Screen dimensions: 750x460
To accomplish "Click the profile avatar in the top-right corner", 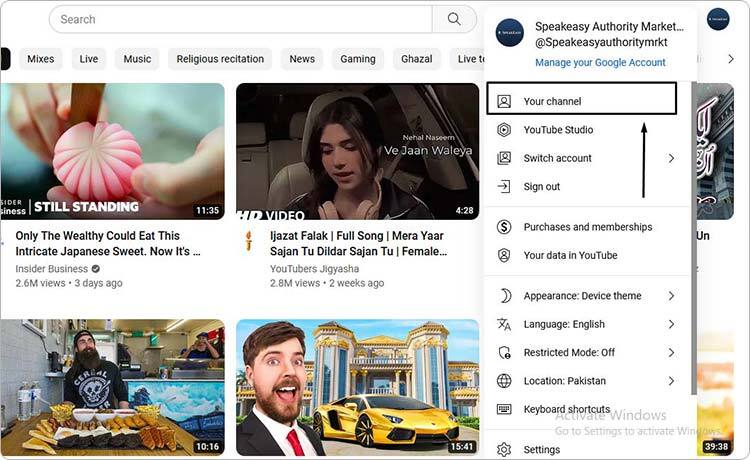I will pyautogui.click(x=718, y=19).
